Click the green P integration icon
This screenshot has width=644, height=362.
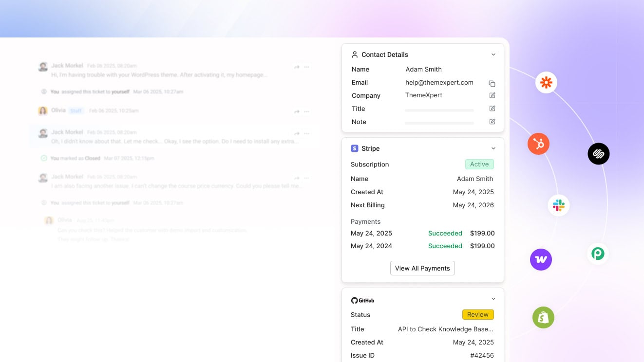(x=598, y=253)
